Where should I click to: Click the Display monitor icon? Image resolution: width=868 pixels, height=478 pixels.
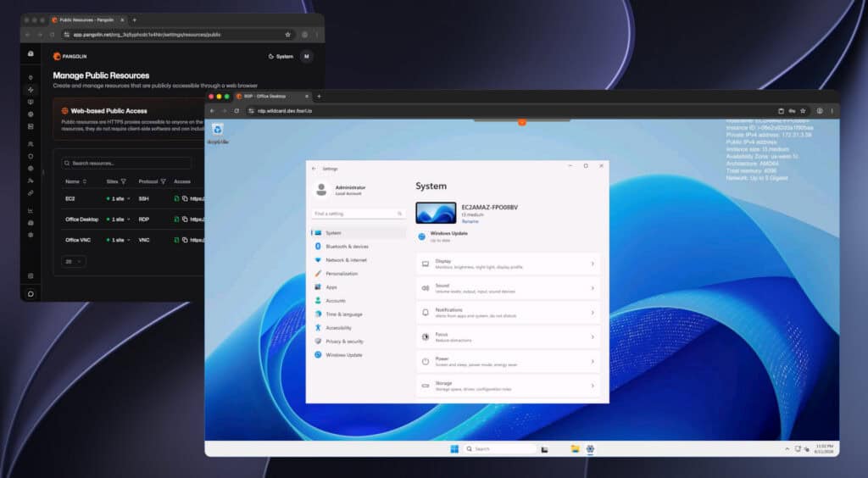[x=426, y=264]
